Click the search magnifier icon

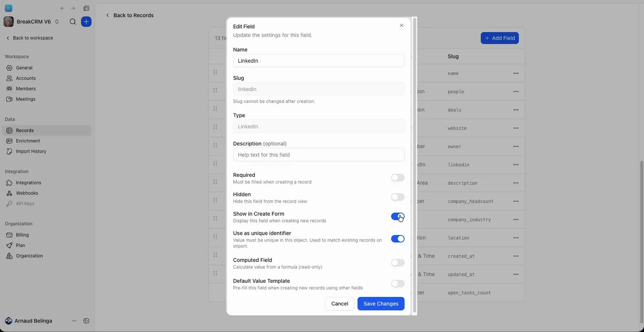(x=73, y=22)
